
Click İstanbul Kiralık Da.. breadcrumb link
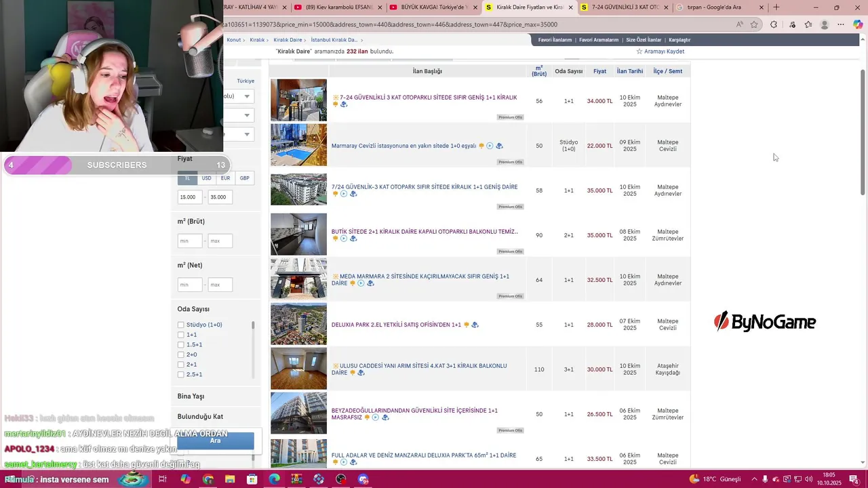pyautogui.click(x=334, y=40)
